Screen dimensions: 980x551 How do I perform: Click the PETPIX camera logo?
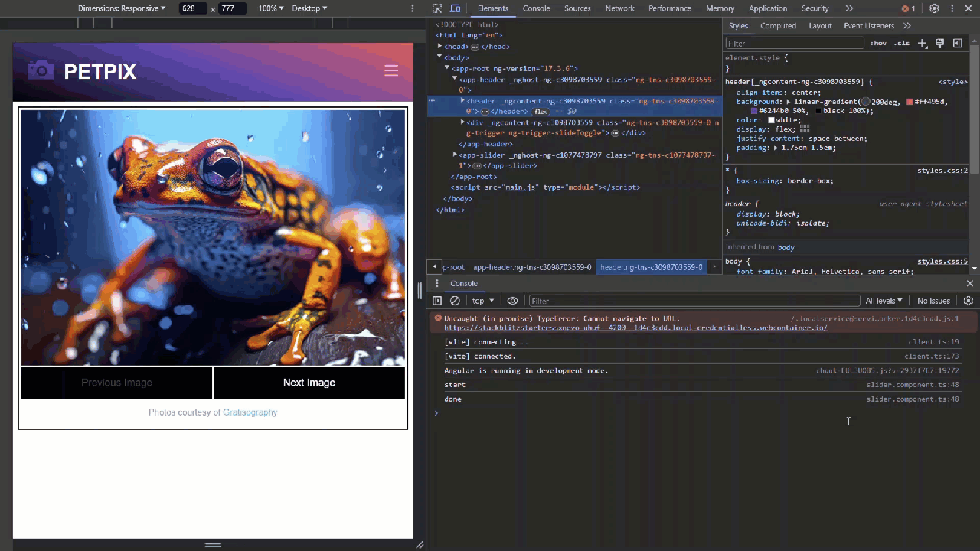pos(41,70)
